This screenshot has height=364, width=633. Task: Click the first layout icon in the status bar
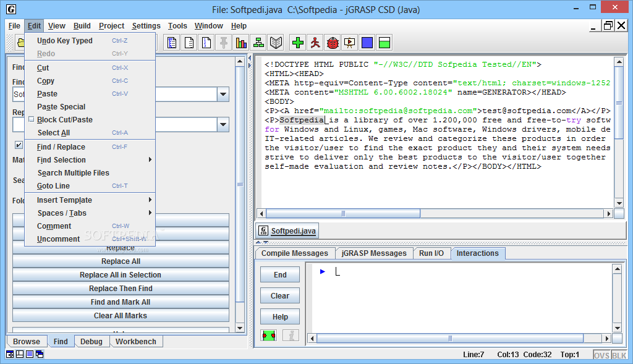coord(10,354)
